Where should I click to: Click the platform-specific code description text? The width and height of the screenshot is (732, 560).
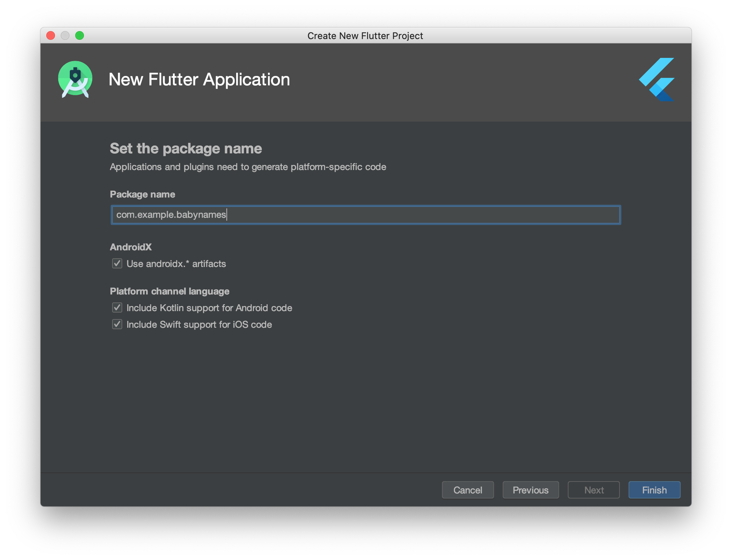click(248, 167)
